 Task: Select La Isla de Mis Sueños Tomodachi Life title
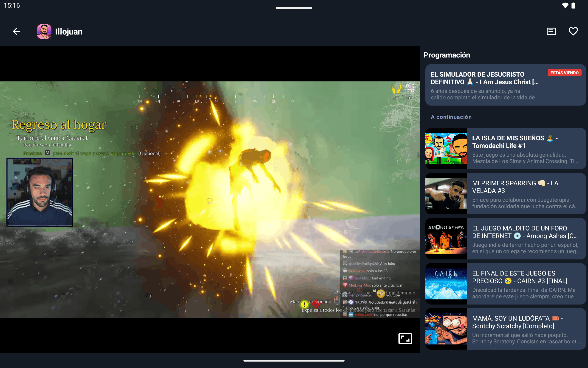pyautogui.click(x=515, y=142)
